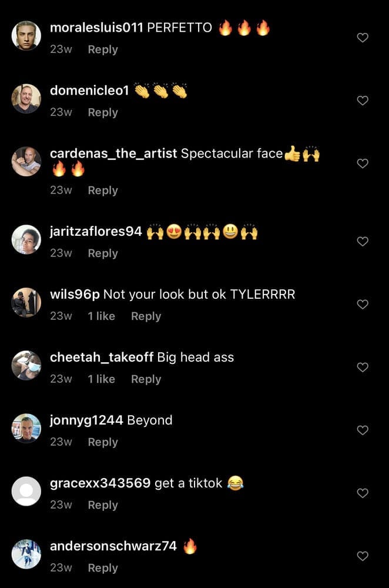This screenshot has width=389, height=588.
Task: Like moralesluis011's PERFETTO comment
Action: [x=363, y=38]
